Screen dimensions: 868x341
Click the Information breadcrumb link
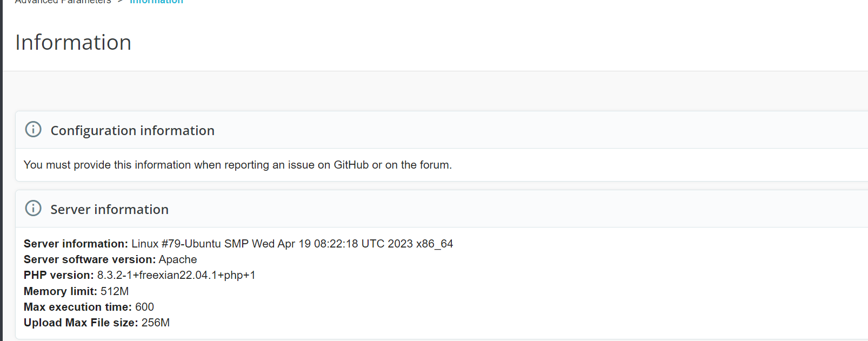pyautogui.click(x=156, y=2)
